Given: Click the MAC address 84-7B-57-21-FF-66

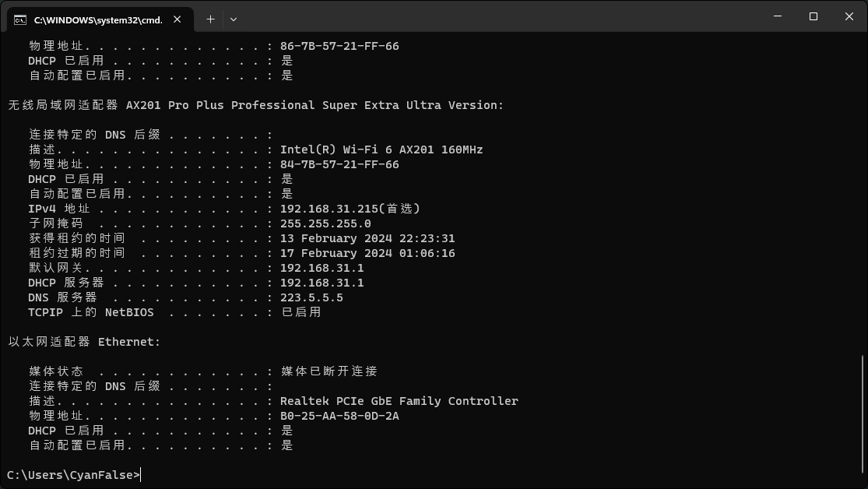Looking at the screenshot, I should (339, 164).
